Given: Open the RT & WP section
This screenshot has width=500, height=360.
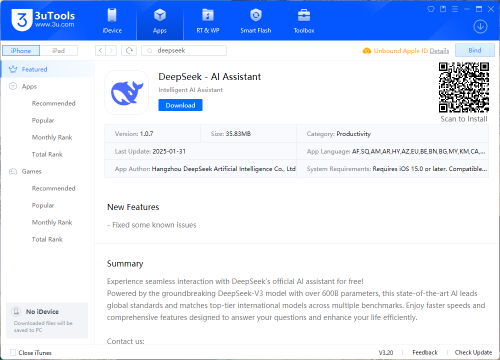Looking at the screenshot, I should click(x=208, y=21).
